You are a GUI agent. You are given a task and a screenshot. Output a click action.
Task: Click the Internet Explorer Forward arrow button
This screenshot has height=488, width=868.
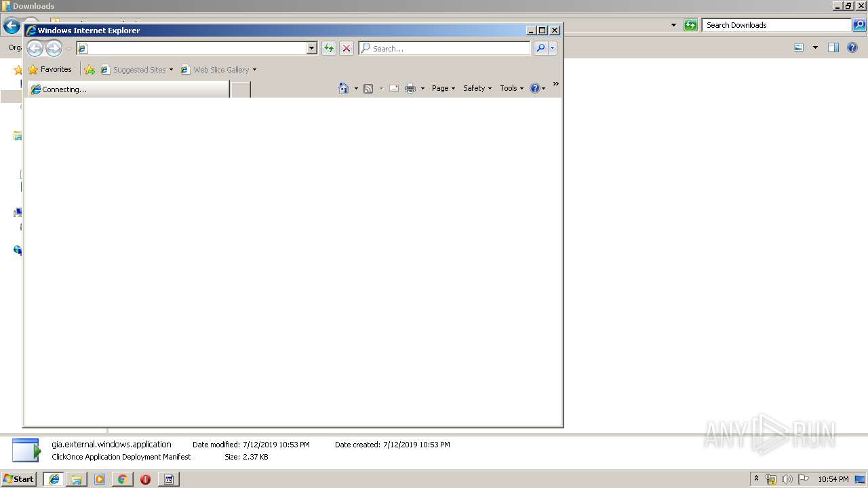tap(54, 48)
